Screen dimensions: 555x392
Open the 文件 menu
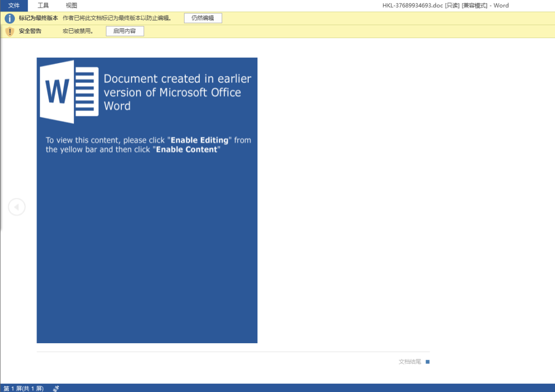pos(14,5)
